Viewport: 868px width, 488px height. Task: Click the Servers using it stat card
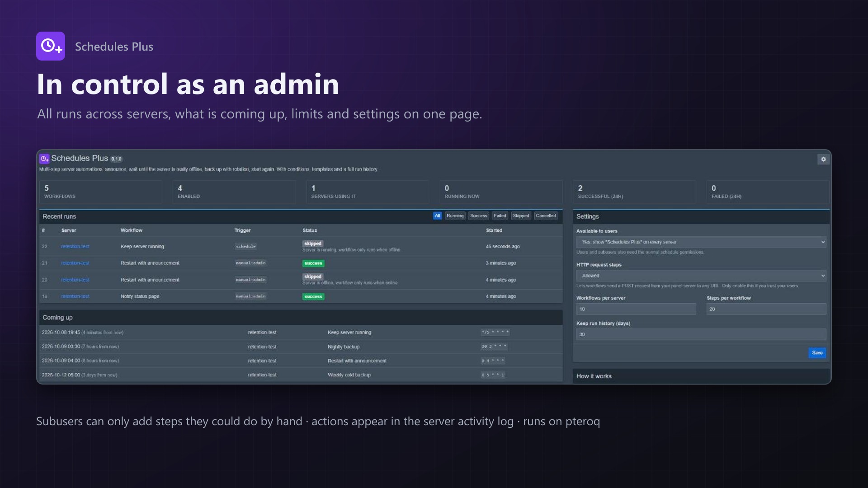click(368, 192)
